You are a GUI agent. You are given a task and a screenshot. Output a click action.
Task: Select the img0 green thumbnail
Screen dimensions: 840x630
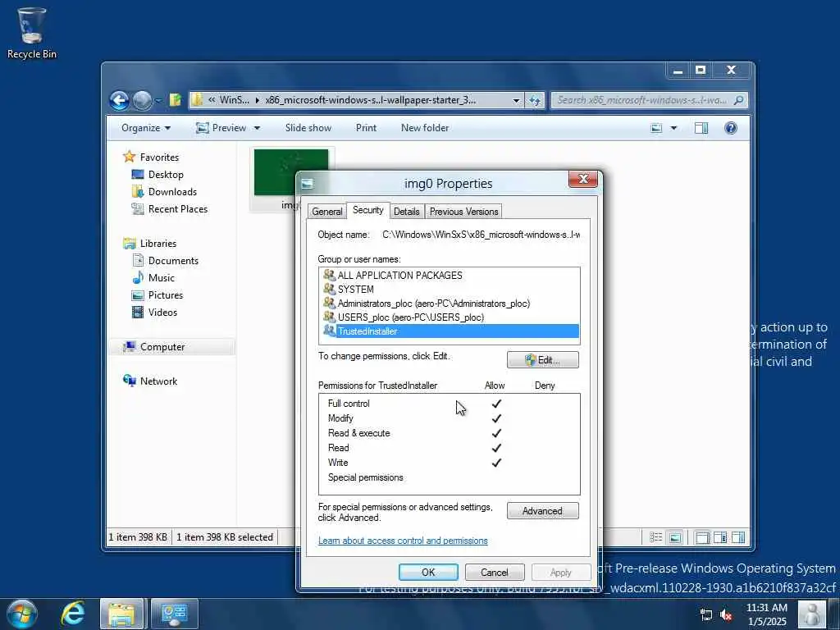274,172
